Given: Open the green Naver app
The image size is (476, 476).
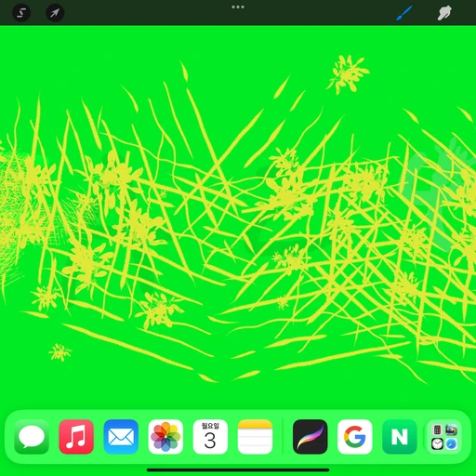Looking at the screenshot, I should [400, 437].
